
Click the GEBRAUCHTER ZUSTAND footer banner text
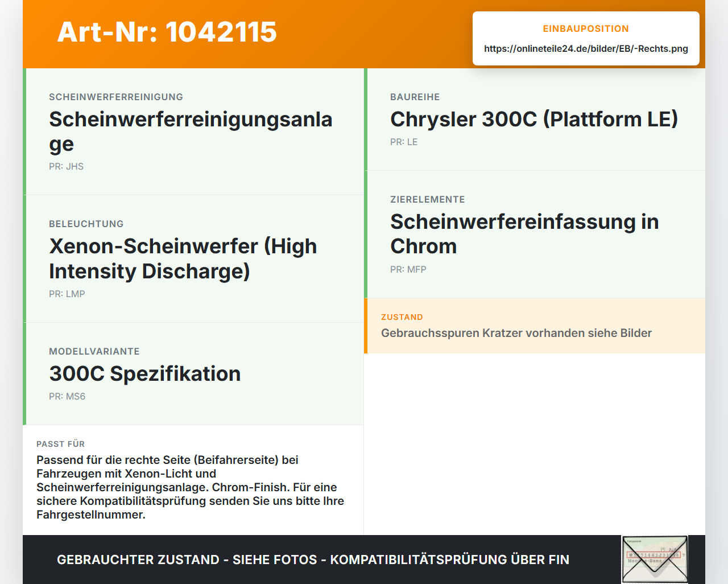pyautogui.click(x=313, y=560)
